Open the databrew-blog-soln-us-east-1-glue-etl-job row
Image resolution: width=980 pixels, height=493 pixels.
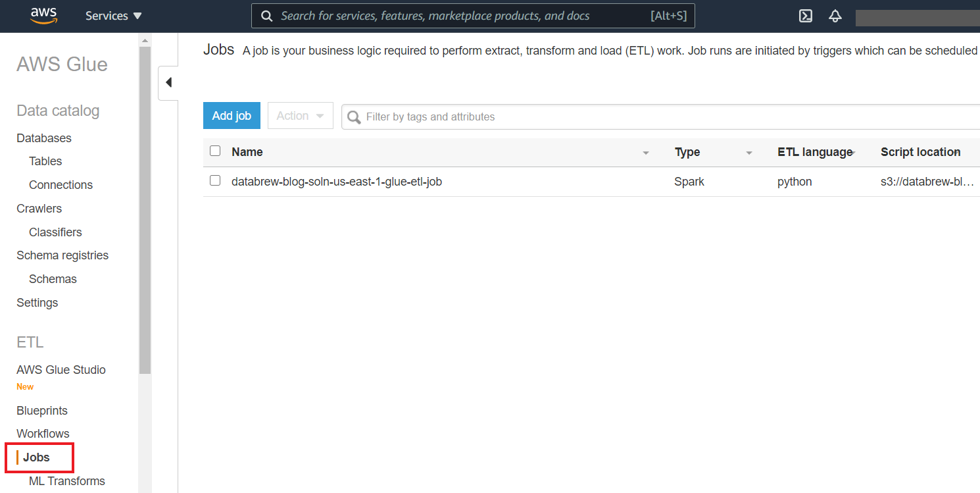591,182
